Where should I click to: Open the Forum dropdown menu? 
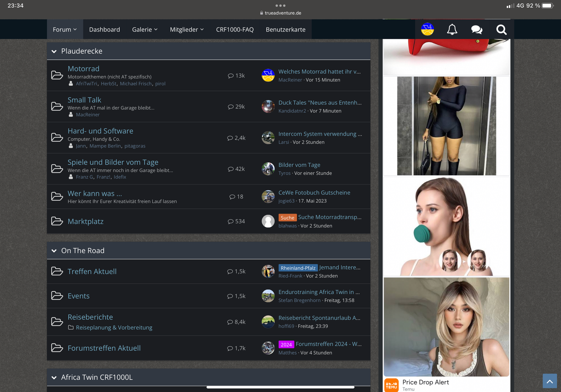65,29
